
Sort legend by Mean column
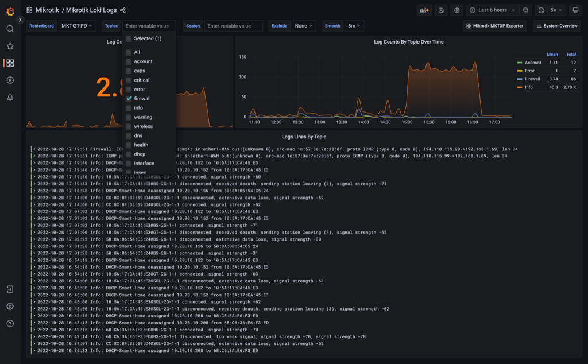[x=552, y=55]
